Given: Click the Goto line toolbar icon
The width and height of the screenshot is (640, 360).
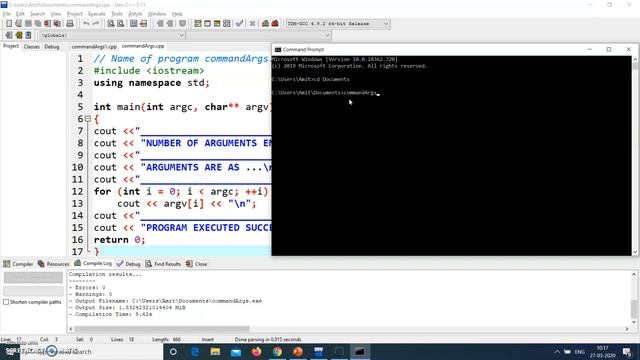Looking at the screenshot, I should tap(143, 24).
